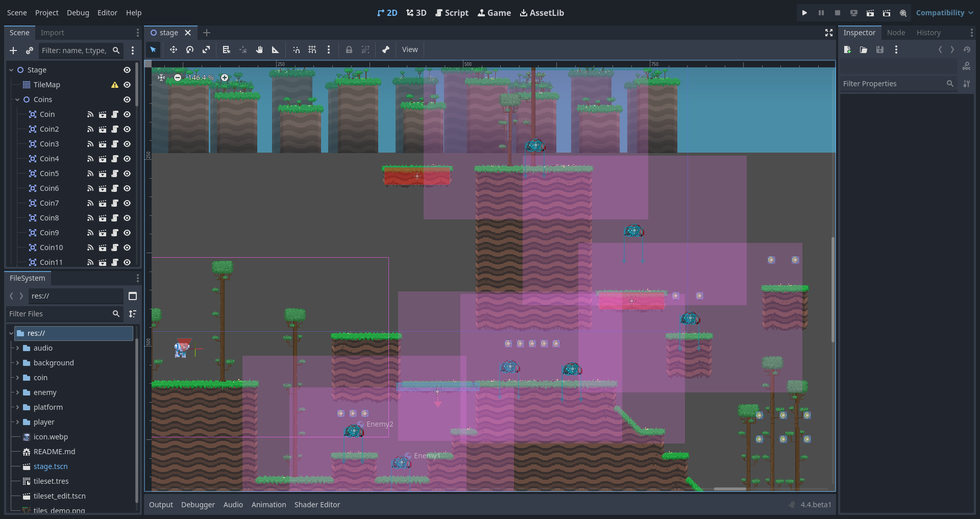
Task: Zoom out with the minus control
Action: (178, 78)
